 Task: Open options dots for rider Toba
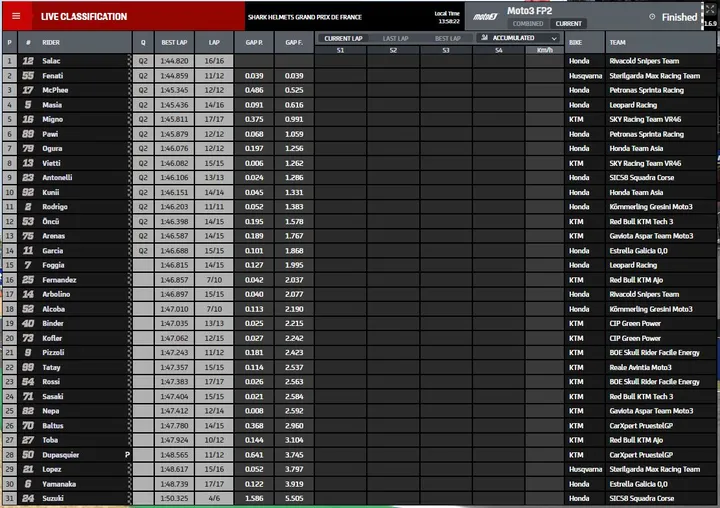click(x=129, y=440)
